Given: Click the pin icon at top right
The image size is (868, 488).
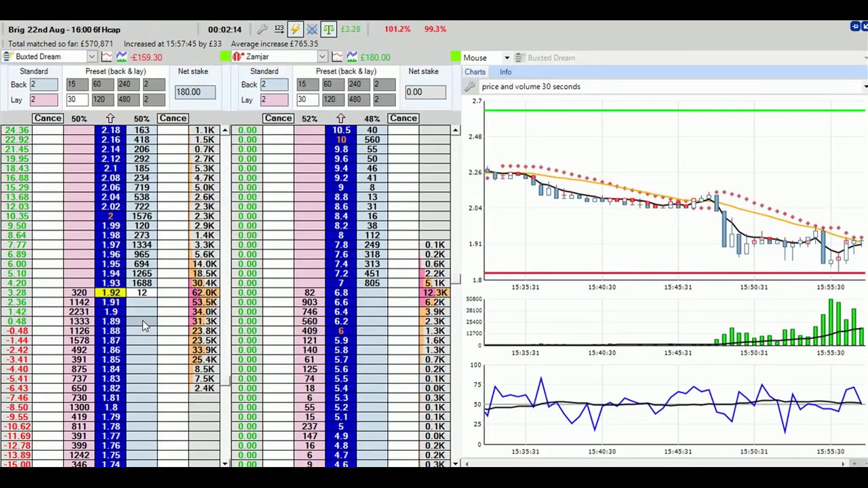Looking at the screenshot, I should click(x=856, y=26).
